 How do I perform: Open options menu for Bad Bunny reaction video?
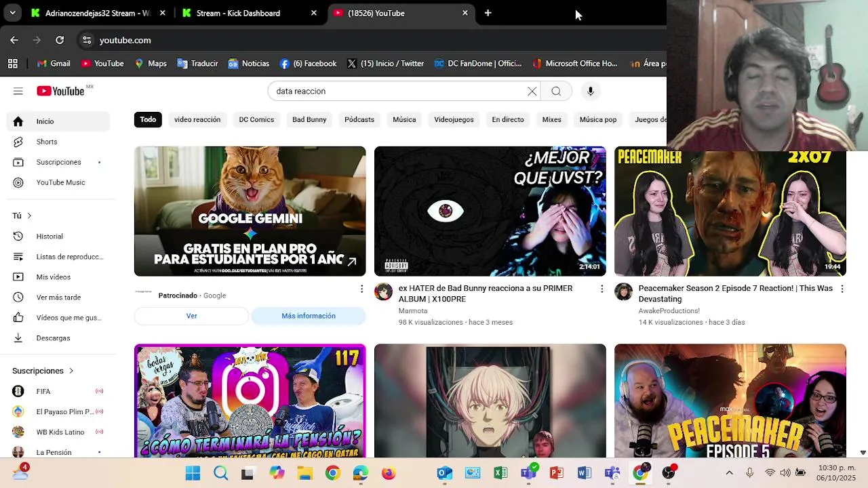(x=601, y=289)
